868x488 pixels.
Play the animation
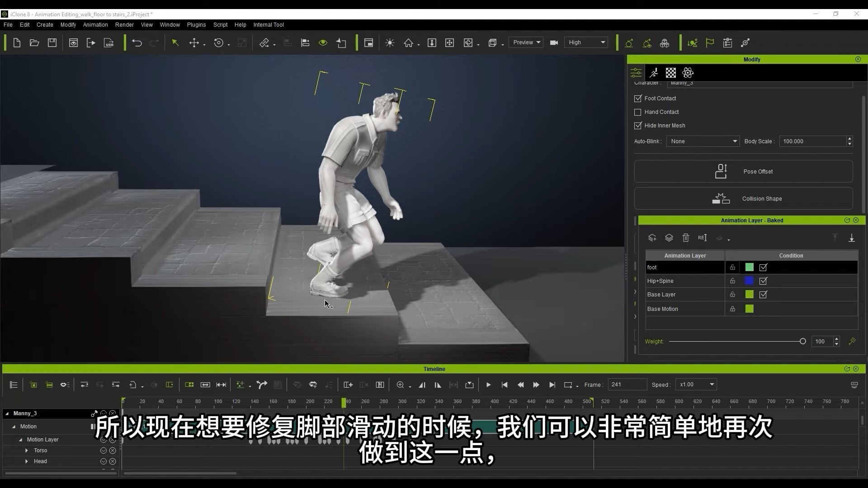488,385
